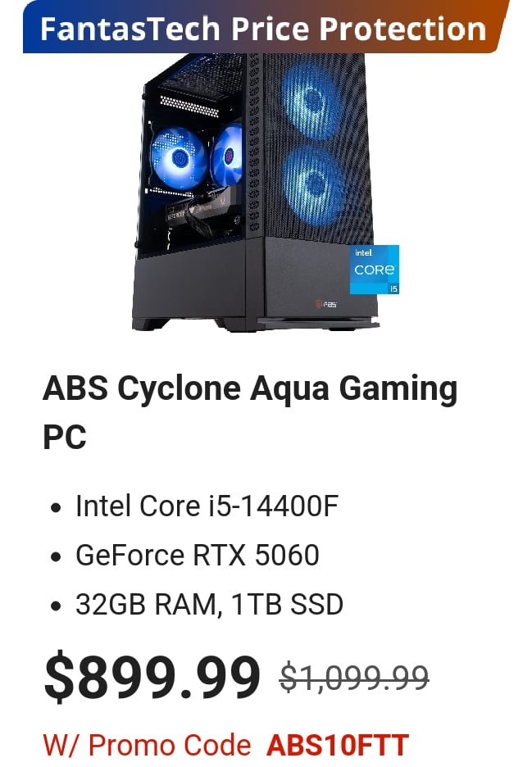Click the graphics card inside the case

pyautogui.click(x=202, y=214)
